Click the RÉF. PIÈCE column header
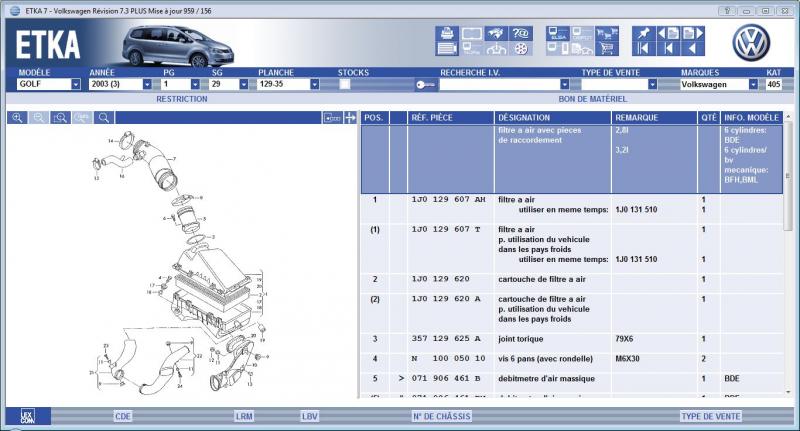Screen dimensions: 800x431 pyautogui.click(x=451, y=118)
